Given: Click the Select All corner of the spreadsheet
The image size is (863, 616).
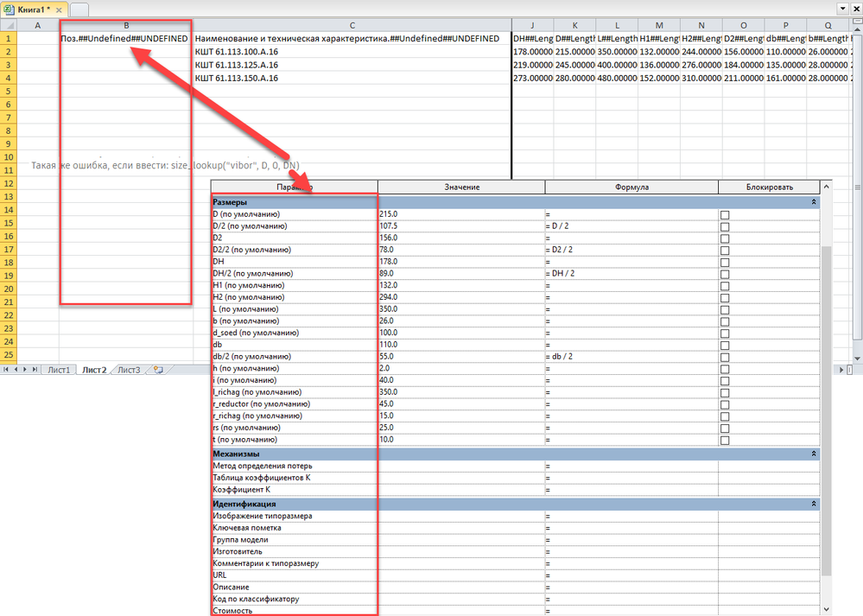Looking at the screenshot, I should [9, 25].
